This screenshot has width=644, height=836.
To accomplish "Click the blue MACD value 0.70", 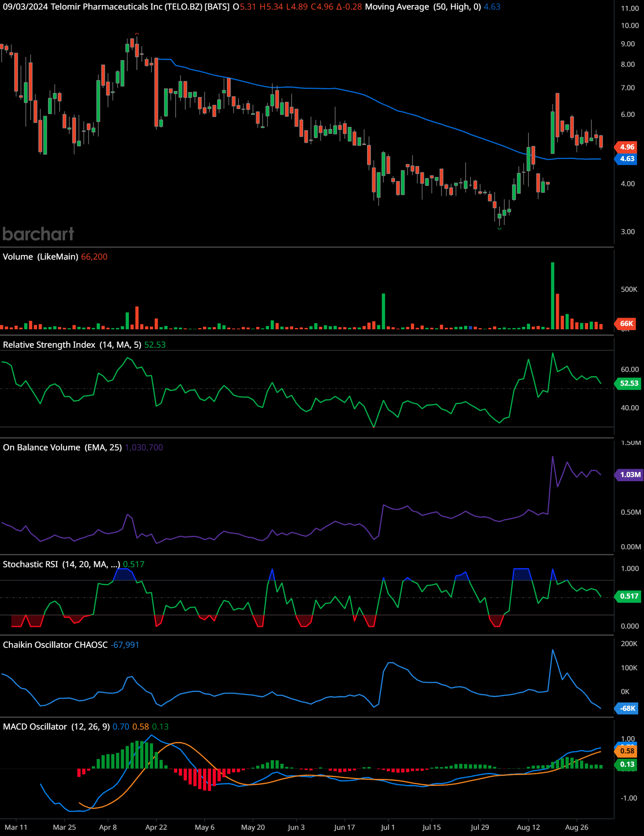I will click(121, 727).
